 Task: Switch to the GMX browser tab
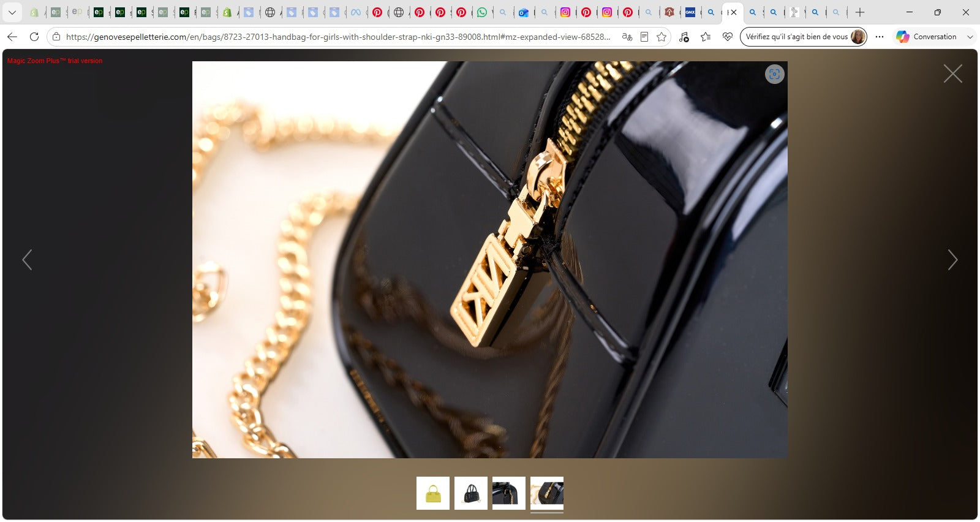pos(690,12)
